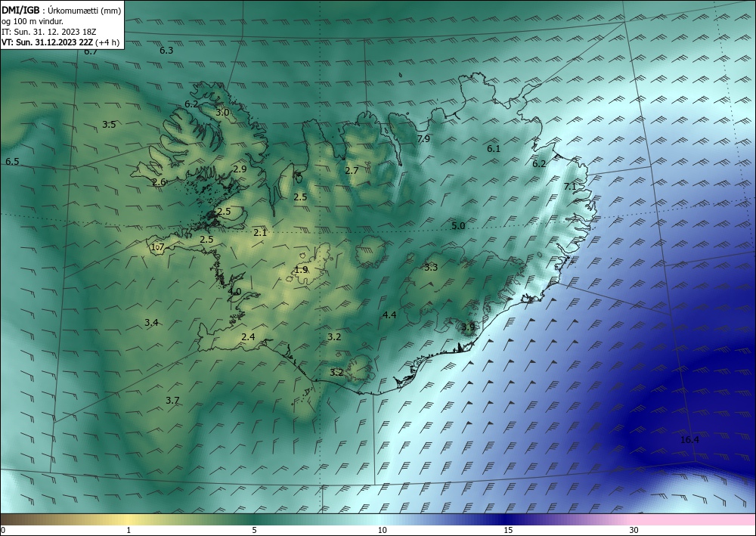The height and width of the screenshot is (536, 756).
Task: Click the legend scale label 1
Action: coord(129,530)
